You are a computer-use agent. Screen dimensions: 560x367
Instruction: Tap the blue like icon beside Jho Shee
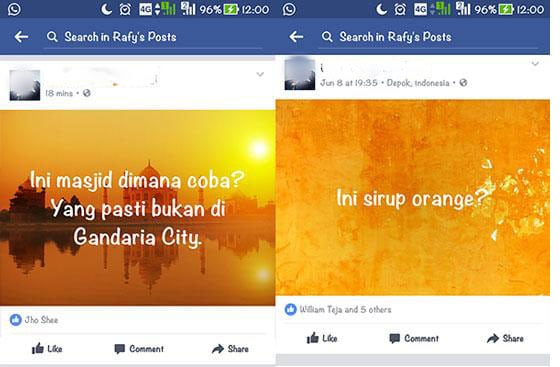pos(15,320)
